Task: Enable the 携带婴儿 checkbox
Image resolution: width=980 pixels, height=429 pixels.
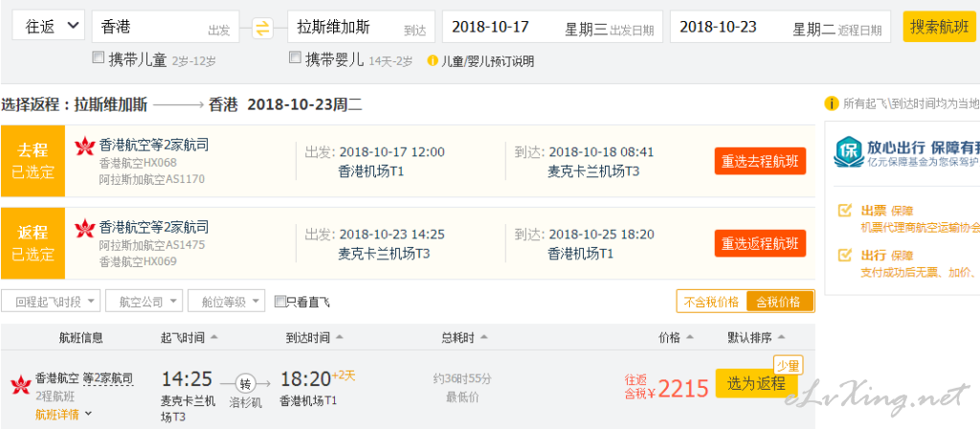Action: click(x=295, y=57)
